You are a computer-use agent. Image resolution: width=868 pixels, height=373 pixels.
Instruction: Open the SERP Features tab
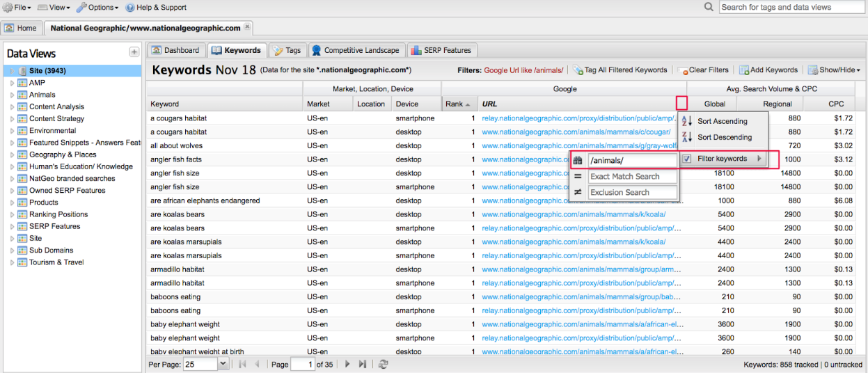pos(441,50)
